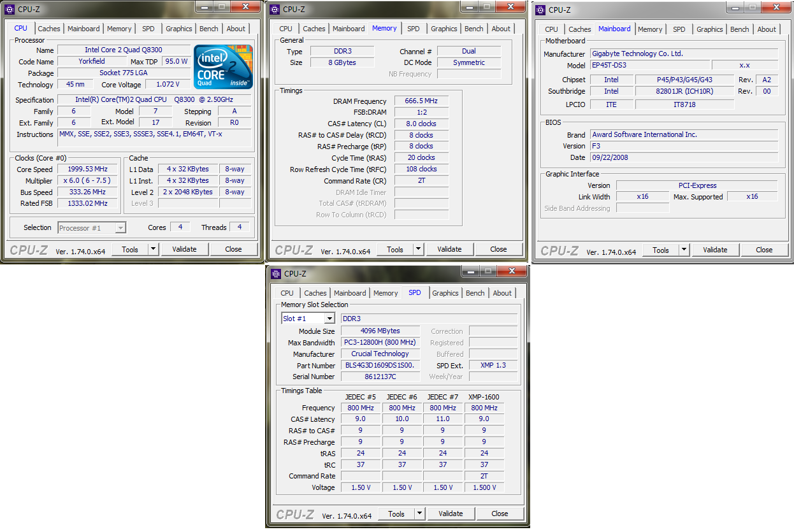794x532 pixels.
Task: Click SPD Manufacturer Crucial Technology
Action: [380, 354]
